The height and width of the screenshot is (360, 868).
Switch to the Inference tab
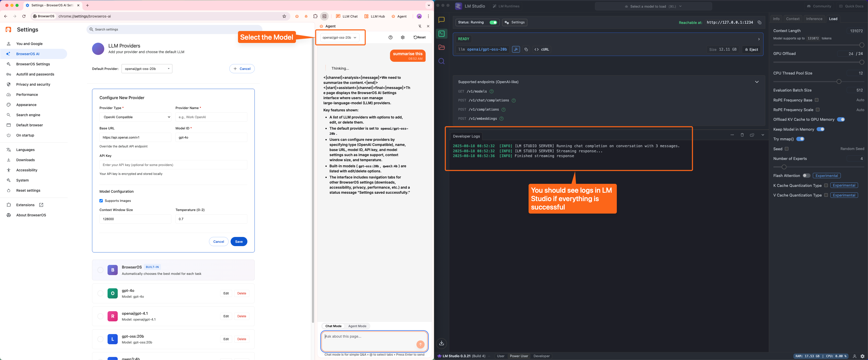814,19
